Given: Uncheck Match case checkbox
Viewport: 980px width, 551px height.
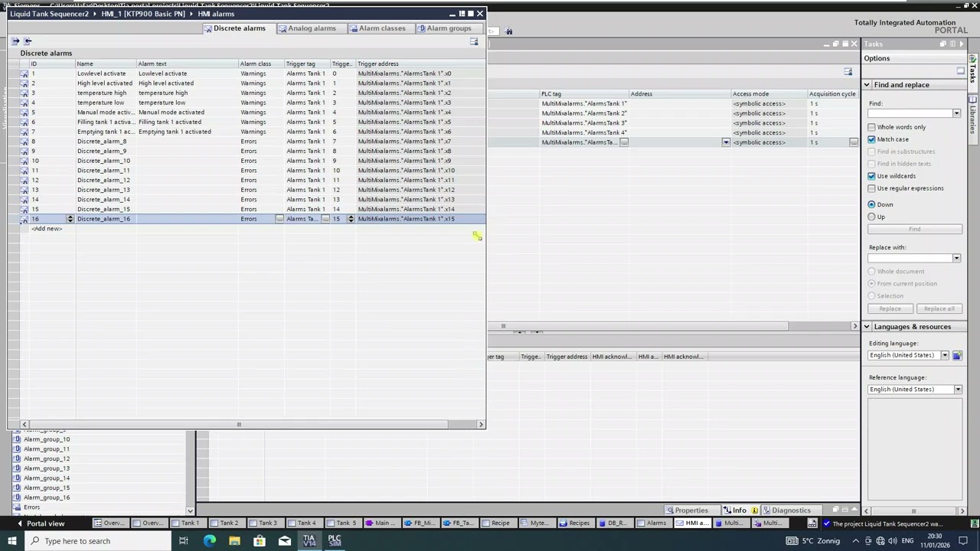Looking at the screenshot, I should [871, 139].
